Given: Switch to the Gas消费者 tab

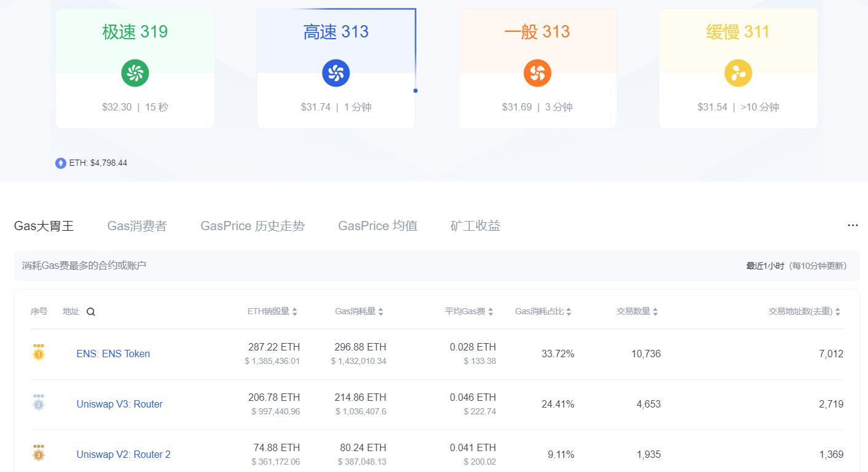Looking at the screenshot, I should point(136,225).
